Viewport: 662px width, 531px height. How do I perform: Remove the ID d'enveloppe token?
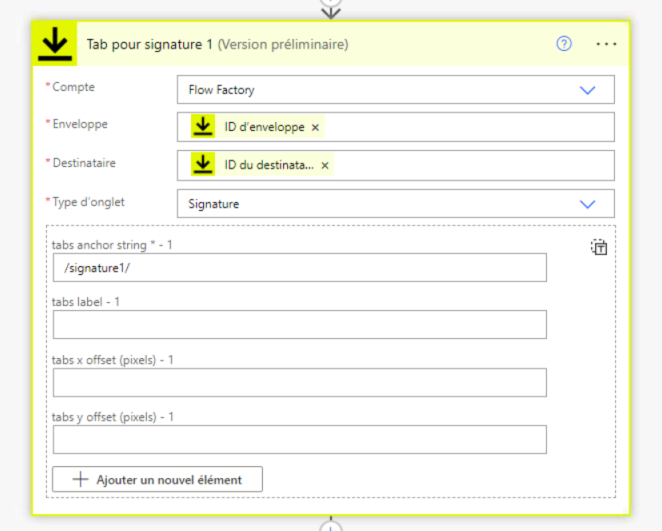(x=316, y=128)
